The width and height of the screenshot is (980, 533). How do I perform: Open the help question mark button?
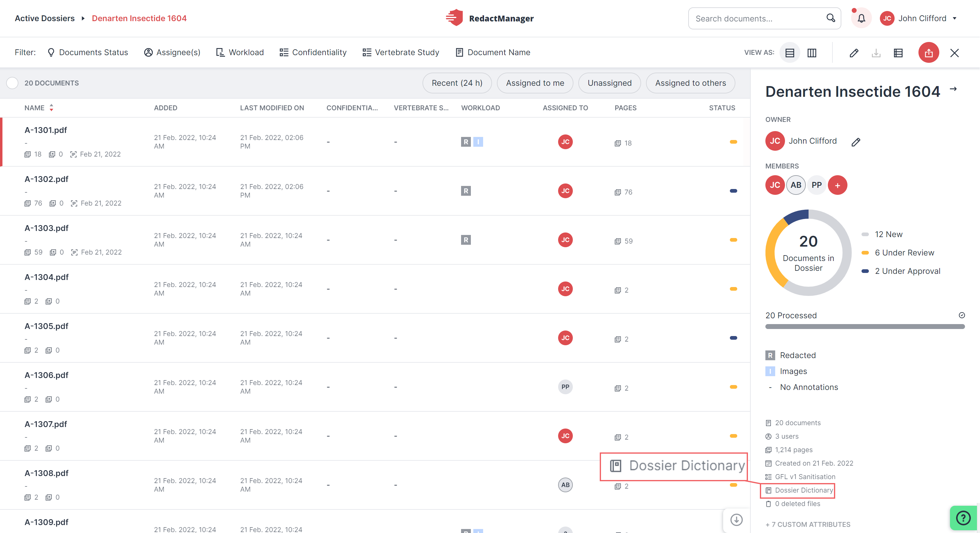[963, 518]
